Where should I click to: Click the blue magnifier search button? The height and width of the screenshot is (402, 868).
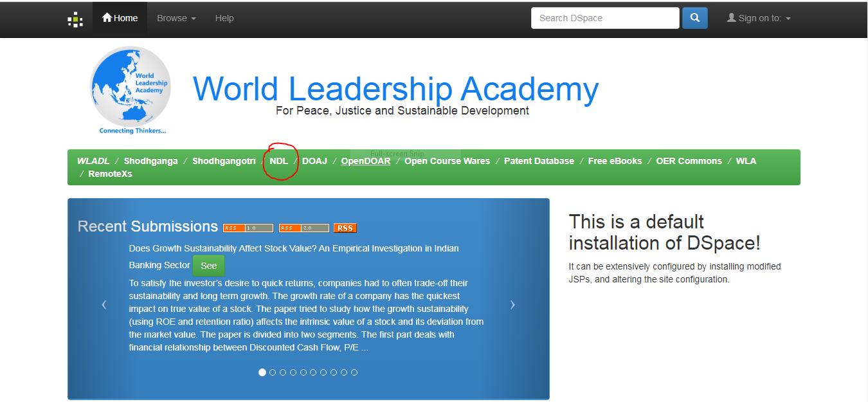(695, 18)
